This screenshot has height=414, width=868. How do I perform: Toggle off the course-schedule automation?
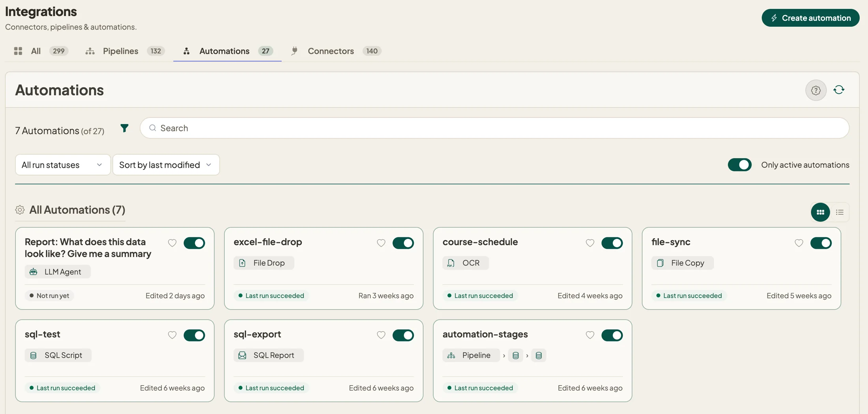pyautogui.click(x=612, y=243)
